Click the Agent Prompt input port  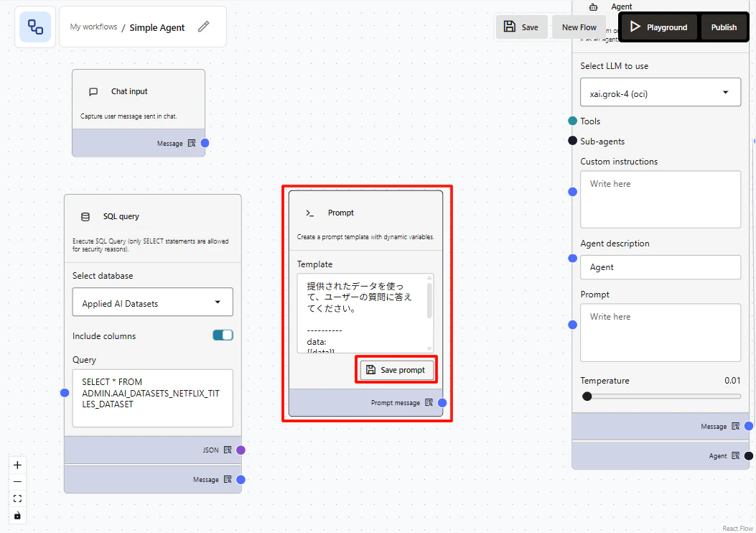click(572, 325)
